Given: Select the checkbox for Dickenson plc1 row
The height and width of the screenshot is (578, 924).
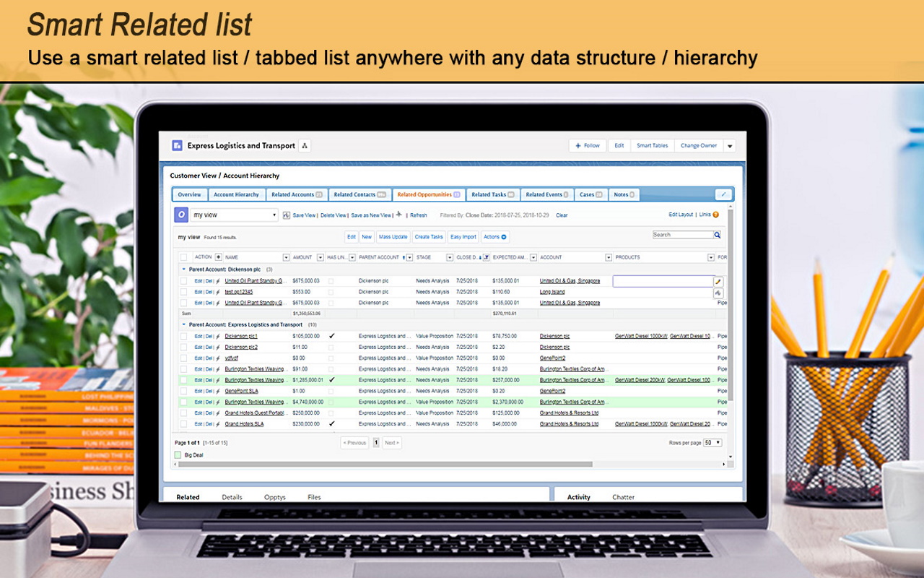Looking at the screenshot, I should click(x=183, y=336).
